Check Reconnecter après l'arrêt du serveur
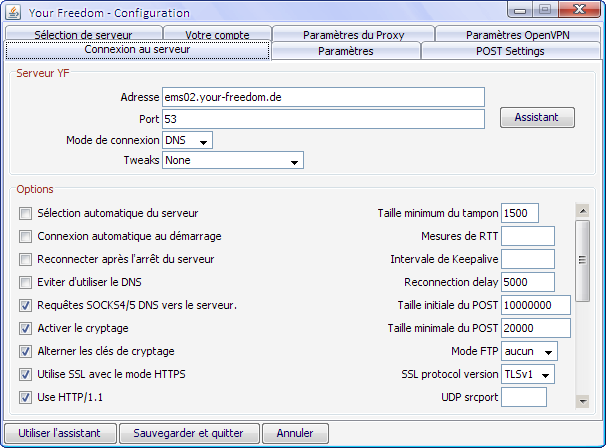Screen dimensions: 606x448 pos(26,259)
